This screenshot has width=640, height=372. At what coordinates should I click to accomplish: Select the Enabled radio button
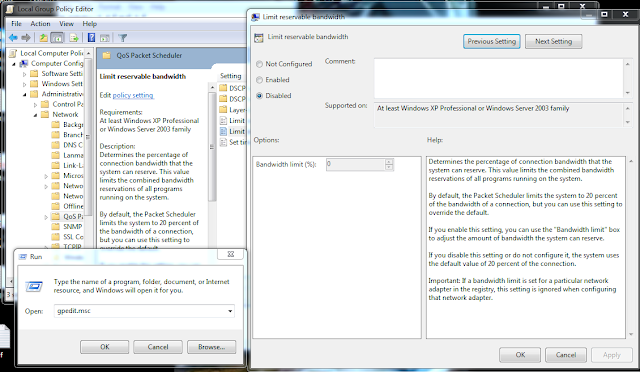tap(259, 80)
